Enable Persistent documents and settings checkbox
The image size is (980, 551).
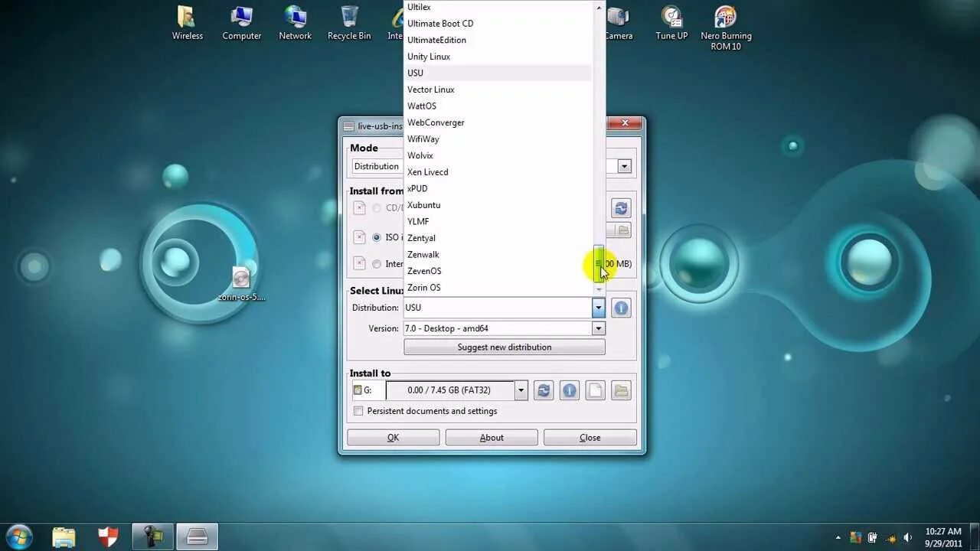[x=358, y=411]
